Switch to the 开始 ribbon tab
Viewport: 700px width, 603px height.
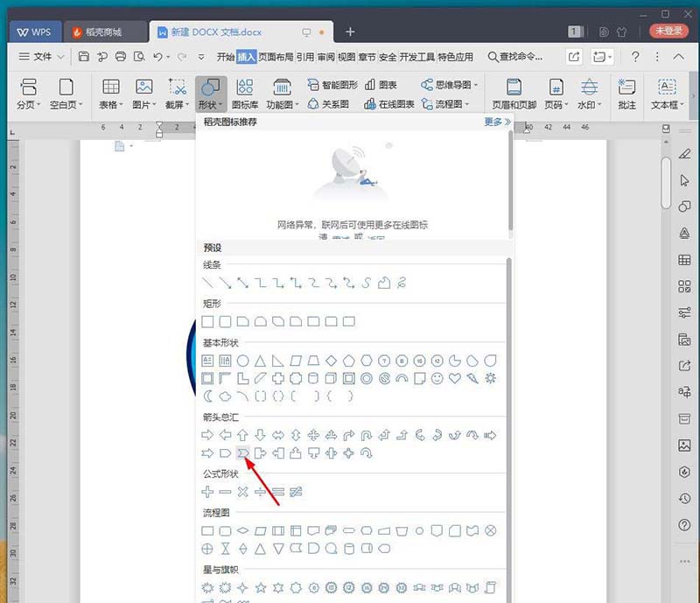pyautogui.click(x=226, y=58)
